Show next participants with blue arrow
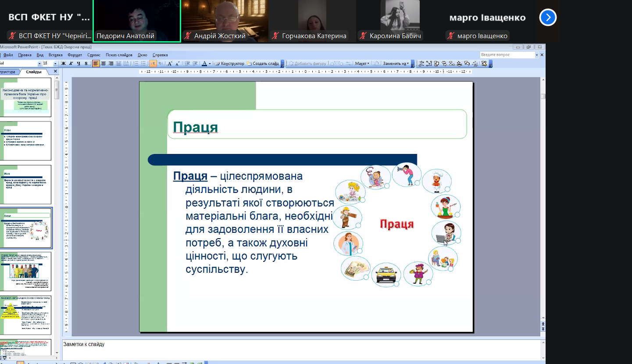This screenshot has height=364, width=632. [x=548, y=18]
